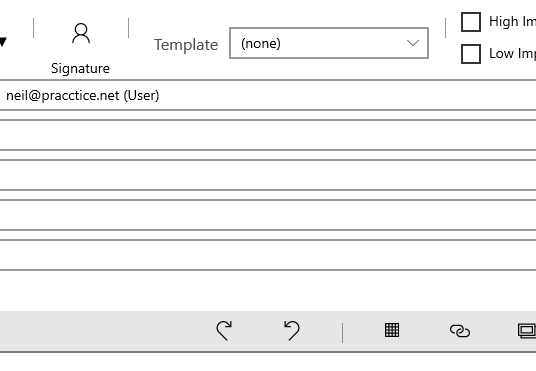Click the monitor icon beside the link icon

tap(527, 331)
